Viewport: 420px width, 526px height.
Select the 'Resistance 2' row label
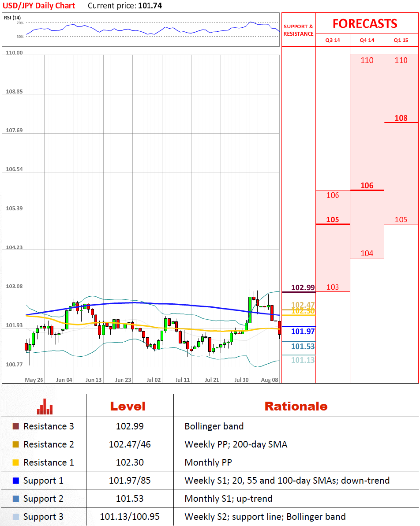pos(49,444)
